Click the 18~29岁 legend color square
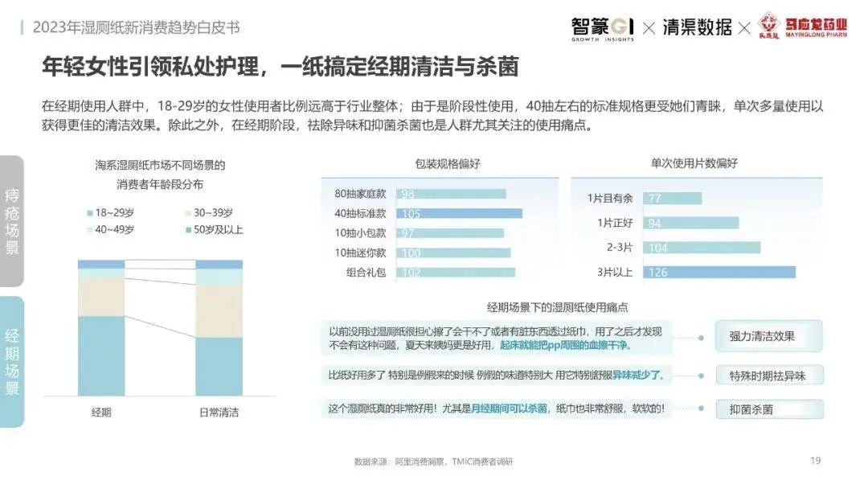Image resolution: width=868 pixels, height=489 pixels. click(x=89, y=213)
